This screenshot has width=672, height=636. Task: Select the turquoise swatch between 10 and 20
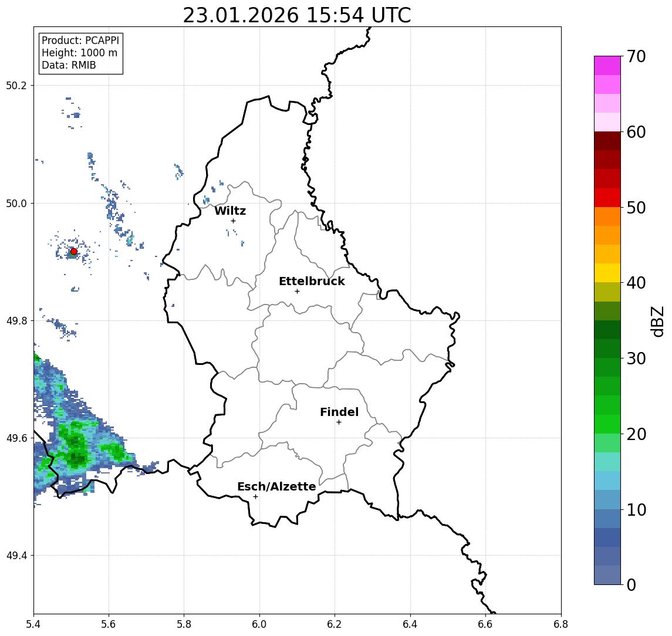click(607, 462)
